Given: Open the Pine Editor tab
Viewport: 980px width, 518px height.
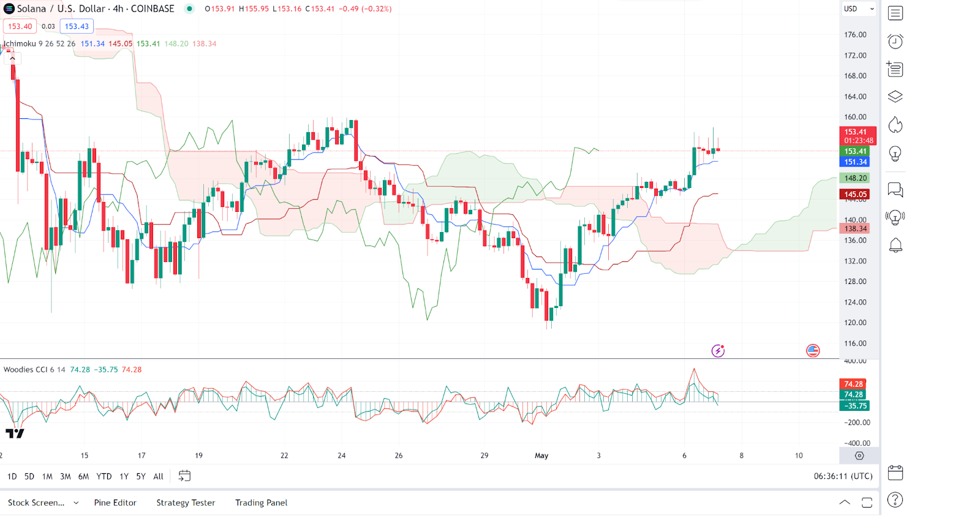Looking at the screenshot, I should pyautogui.click(x=115, y=503).
